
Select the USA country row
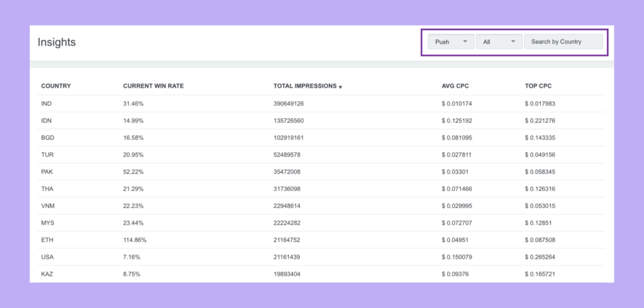(47, 257)
